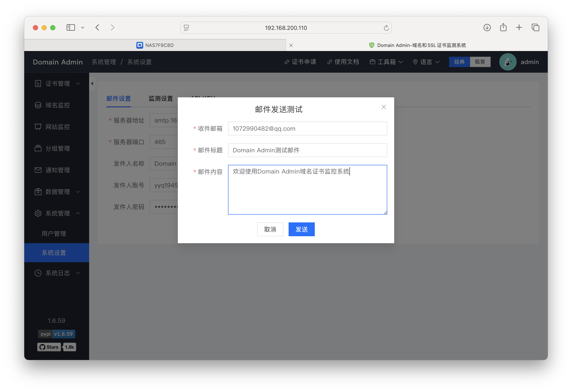Open the 使用文档 link
The height and width of the screenshot is (392, 572).
tap(343, 62)
